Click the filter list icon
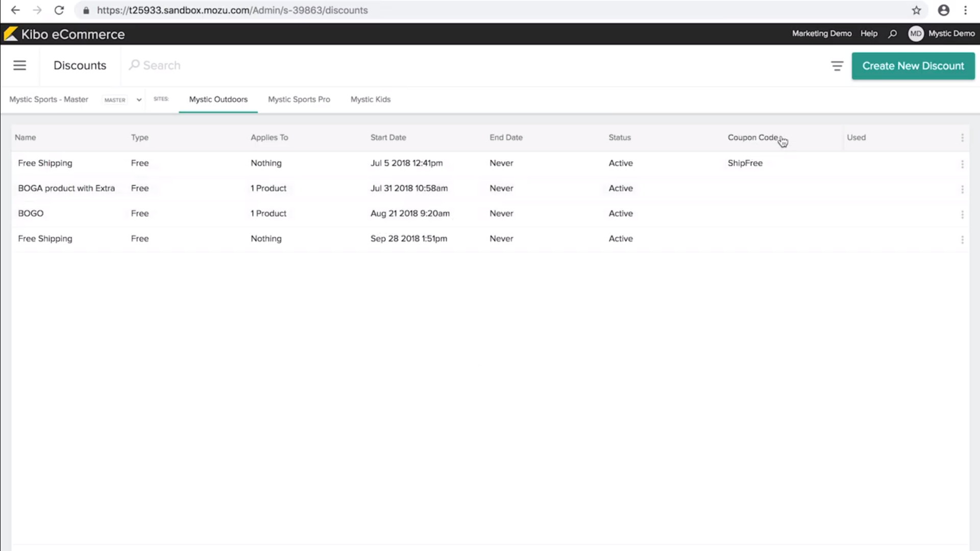The width and height of the screenshot is (980, 551). click(x=837, y=66)
